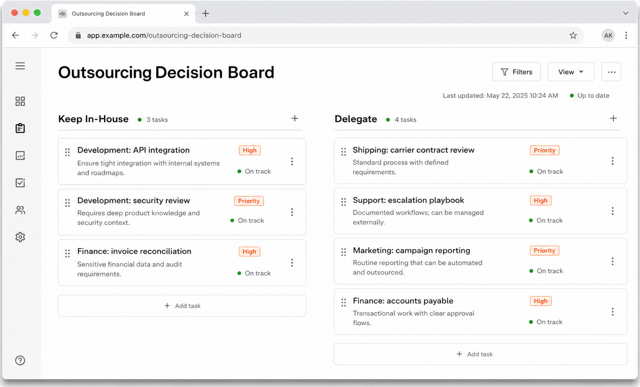640x387 pixels.
Task: Click the plus icon in Delegate header
Action: [613, 118]
